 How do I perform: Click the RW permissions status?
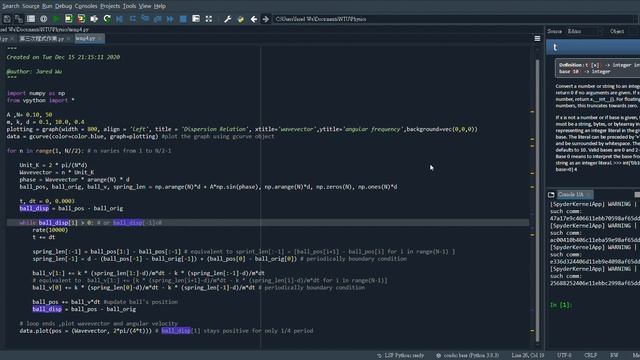614,356
